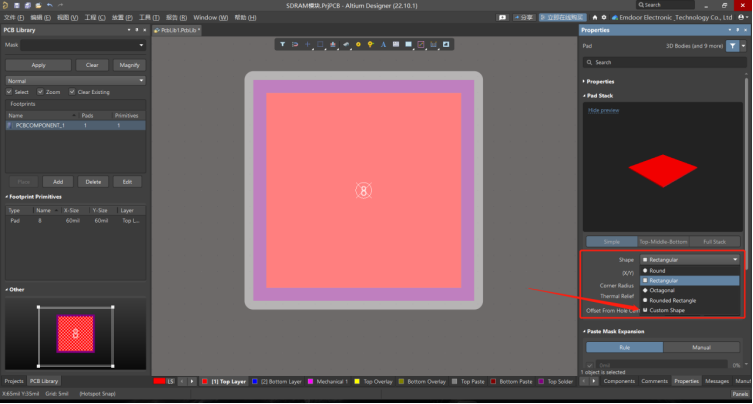The width and height of the screenshot is (753, 404).
Task: Click the Save icon in title bar
Action: pyautogui.click(x=15, y=5)
